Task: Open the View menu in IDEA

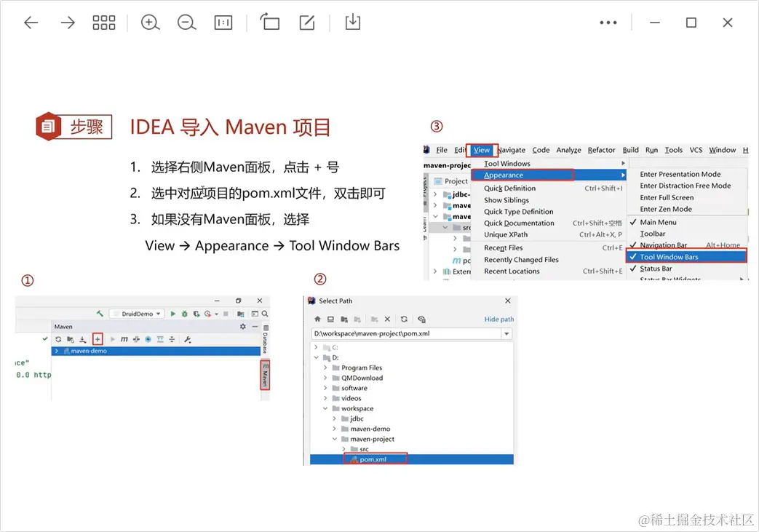Action: (482, 150)
